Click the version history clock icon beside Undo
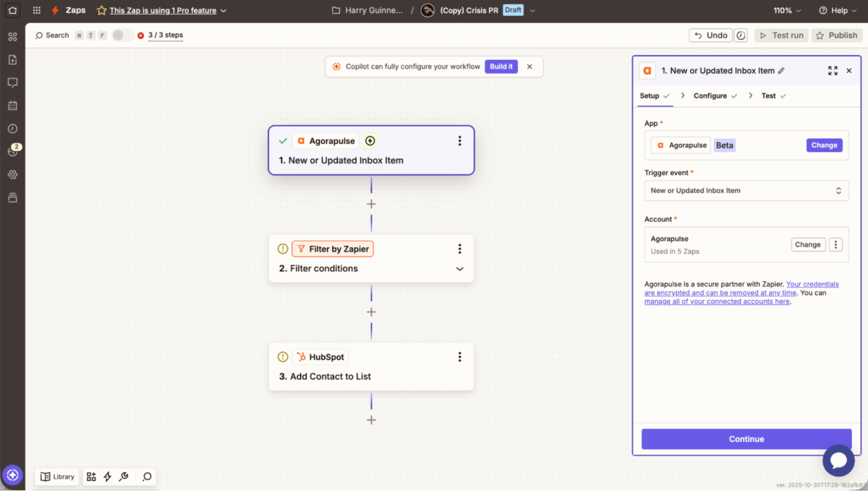Image resolution: width=868 pixels, height=491 pixels. tap(741, 35)
